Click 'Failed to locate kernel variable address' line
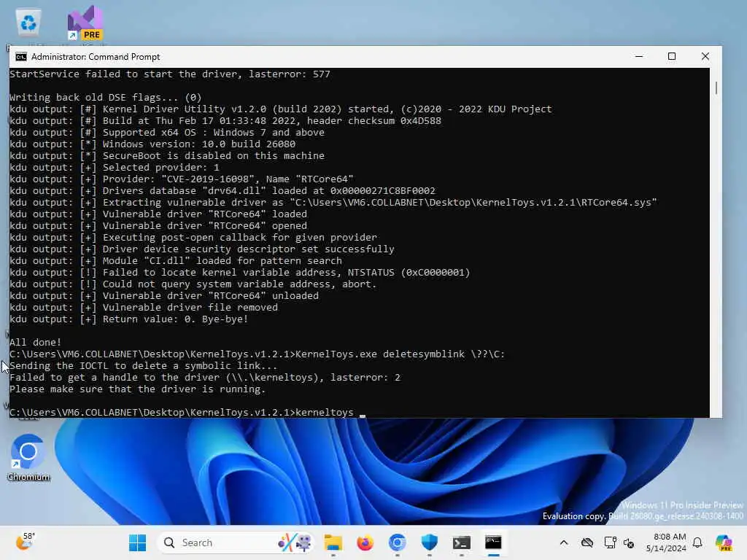The image size is (747, 560). tap(239, 273)
